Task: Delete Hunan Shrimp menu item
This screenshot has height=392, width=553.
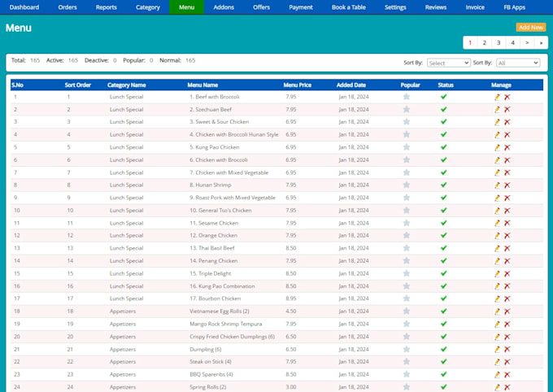Action: 507,185
